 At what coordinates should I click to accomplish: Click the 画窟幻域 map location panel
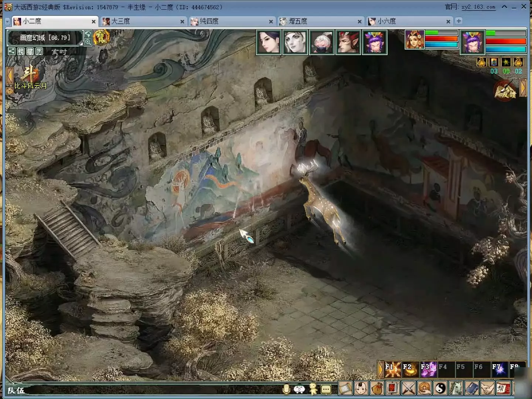coord(45,38)
